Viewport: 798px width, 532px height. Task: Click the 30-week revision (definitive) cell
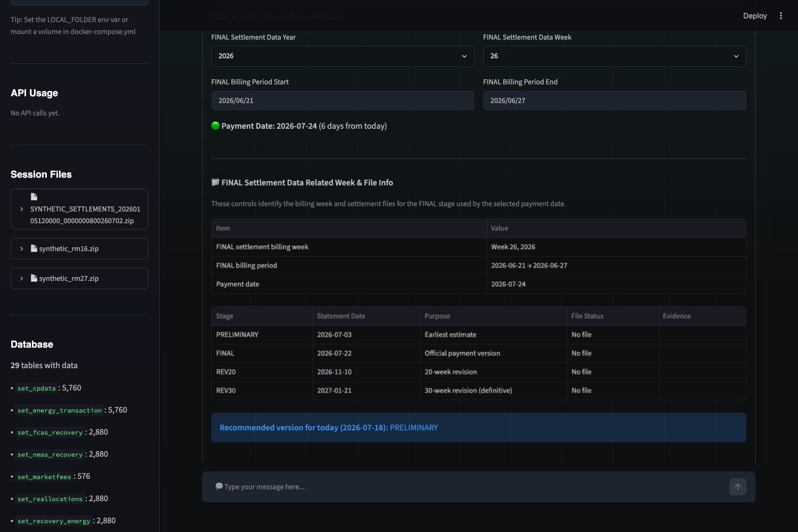pyautogui.click(x=494, y=390)
